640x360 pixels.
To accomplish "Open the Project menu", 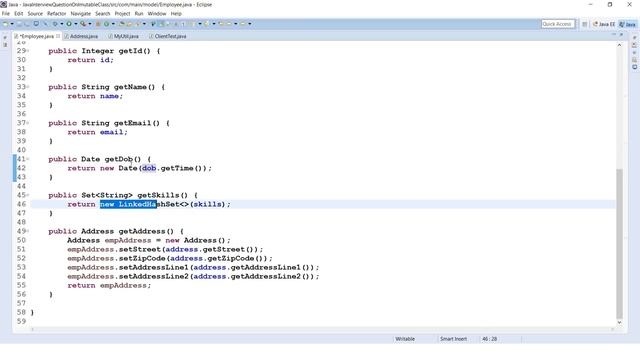I will click(122, 13).
